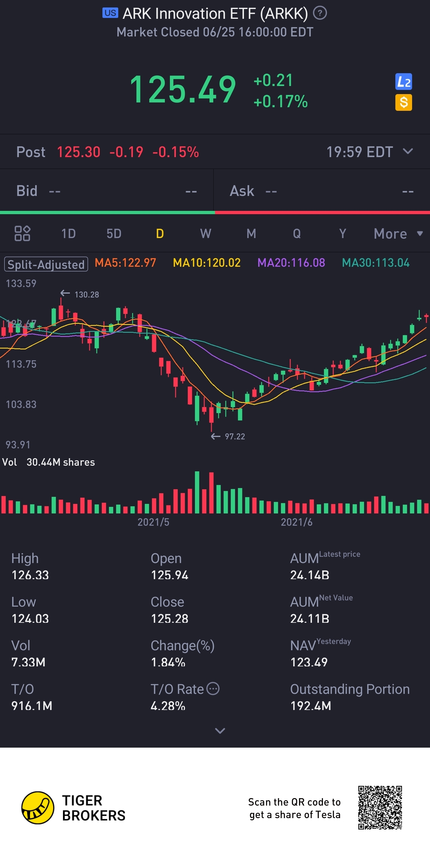Expand more stats with bottom chevron
Image resolution: width=430 pixels, height=868 pixels.
(x=220, y=731)
